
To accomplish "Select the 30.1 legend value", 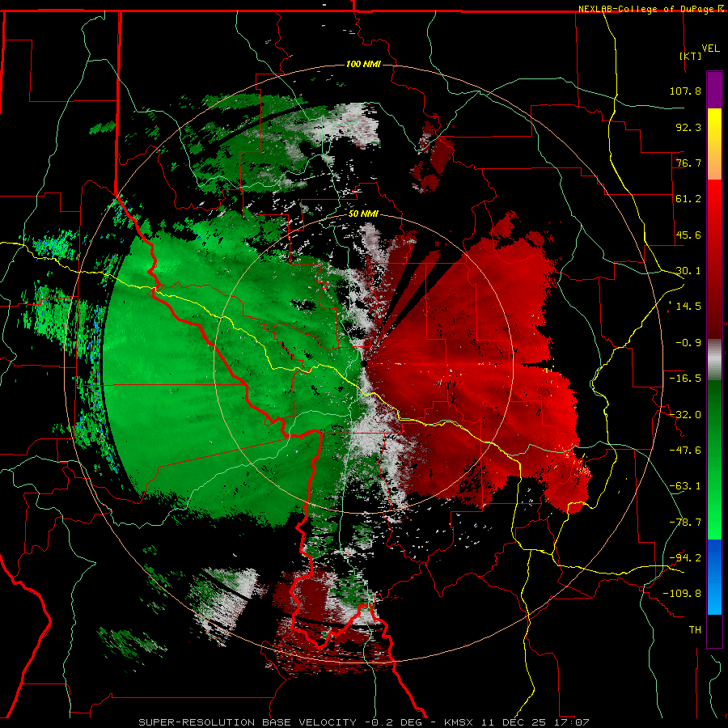I will tap(688, 271).
